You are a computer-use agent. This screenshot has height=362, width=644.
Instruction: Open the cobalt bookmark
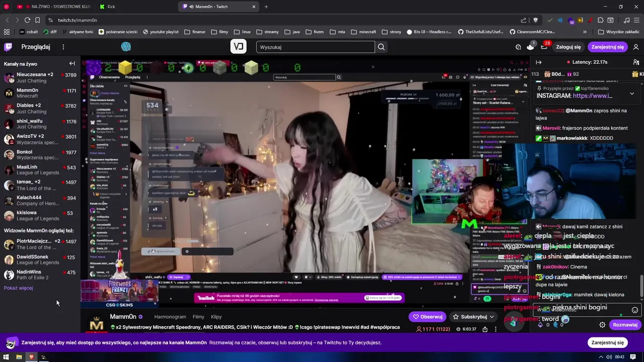tap(29, 32)
